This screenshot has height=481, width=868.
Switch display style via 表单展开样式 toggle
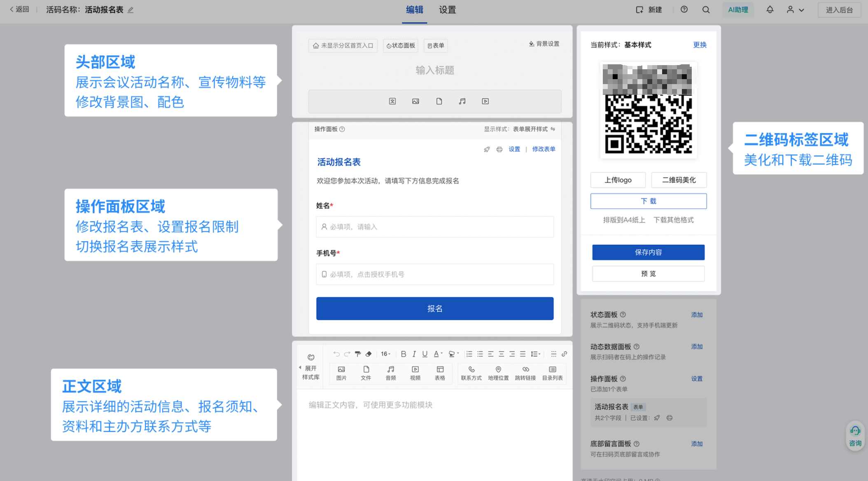click(534, 129)
